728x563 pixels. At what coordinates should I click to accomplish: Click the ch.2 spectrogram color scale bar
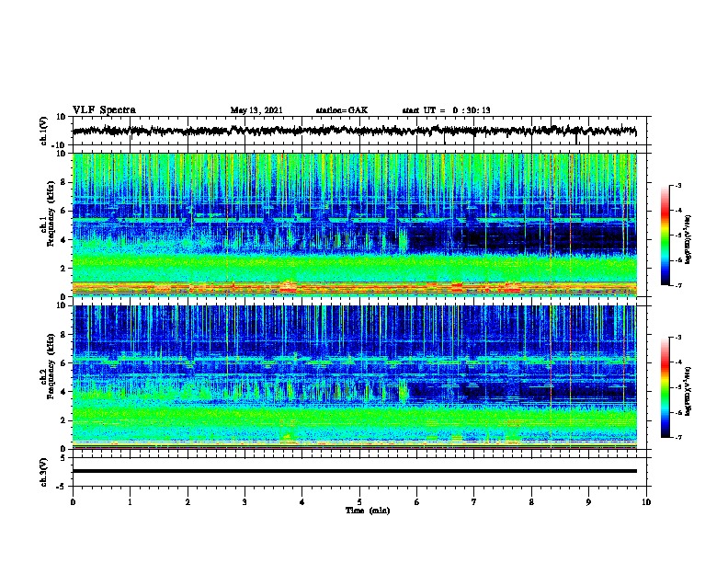pyautogui.click(x=665, y=387)
